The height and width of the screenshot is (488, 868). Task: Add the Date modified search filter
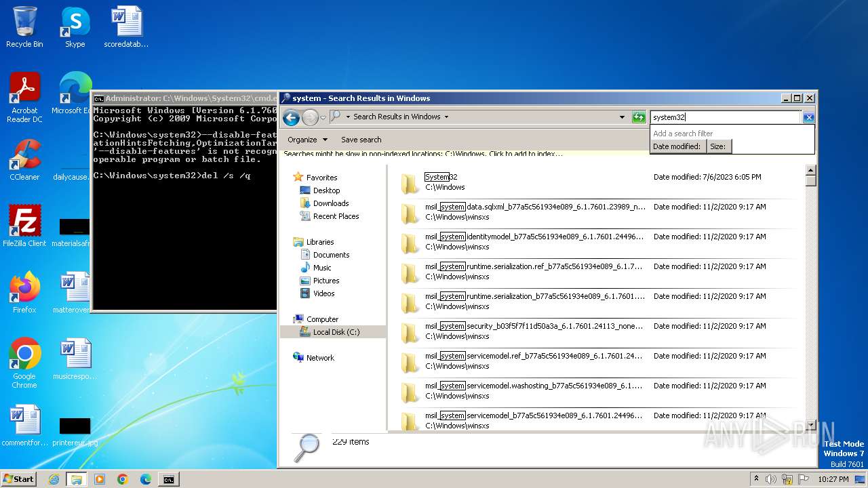(677, 146)
